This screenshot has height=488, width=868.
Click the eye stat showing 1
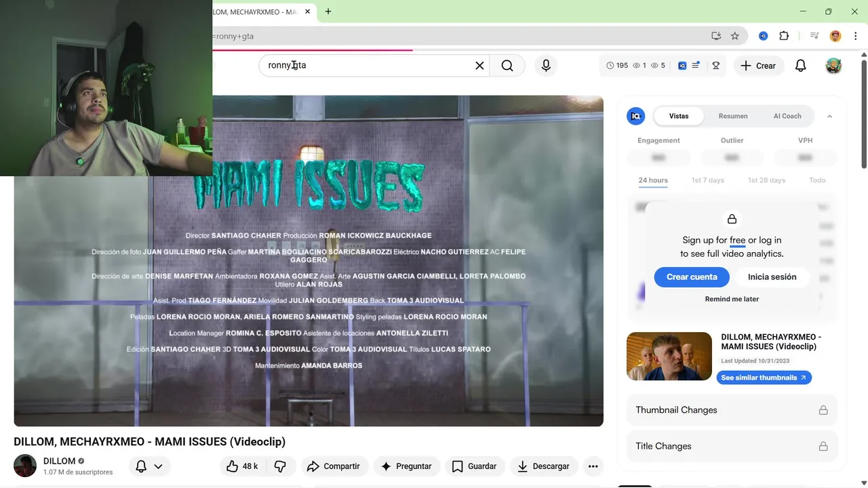tap(639, 66)
